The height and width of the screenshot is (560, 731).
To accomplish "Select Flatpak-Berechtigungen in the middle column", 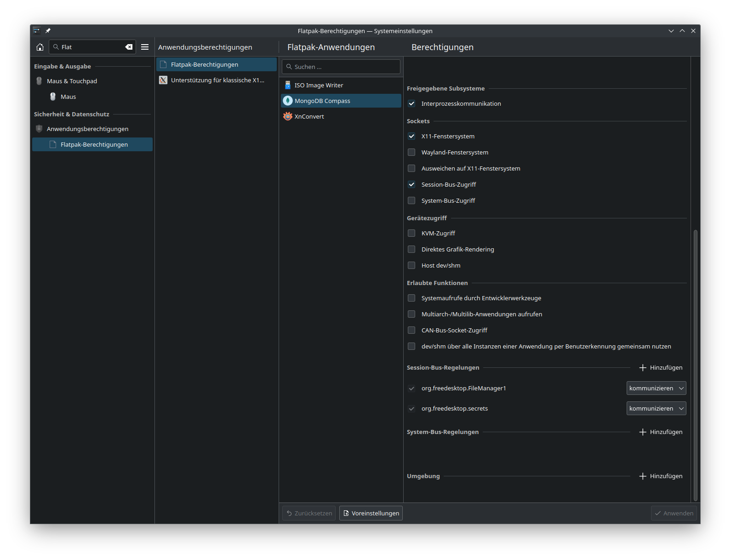I will 217,64.
